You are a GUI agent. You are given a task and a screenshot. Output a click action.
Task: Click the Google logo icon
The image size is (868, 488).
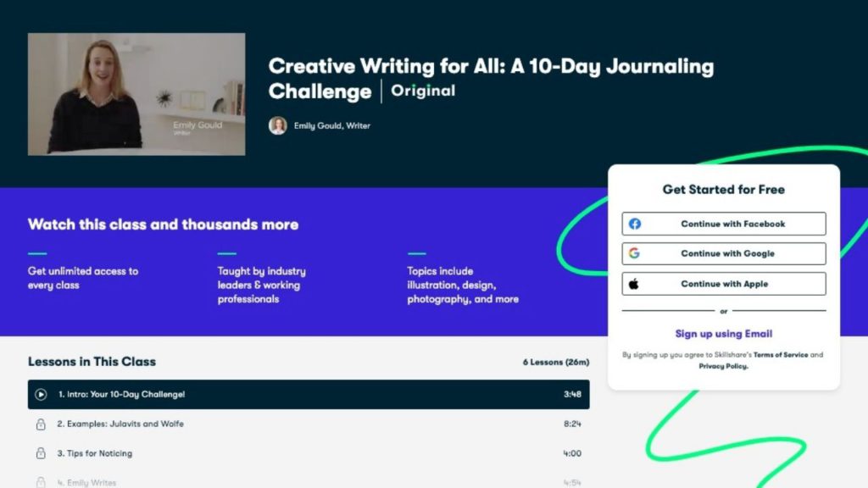634,253
